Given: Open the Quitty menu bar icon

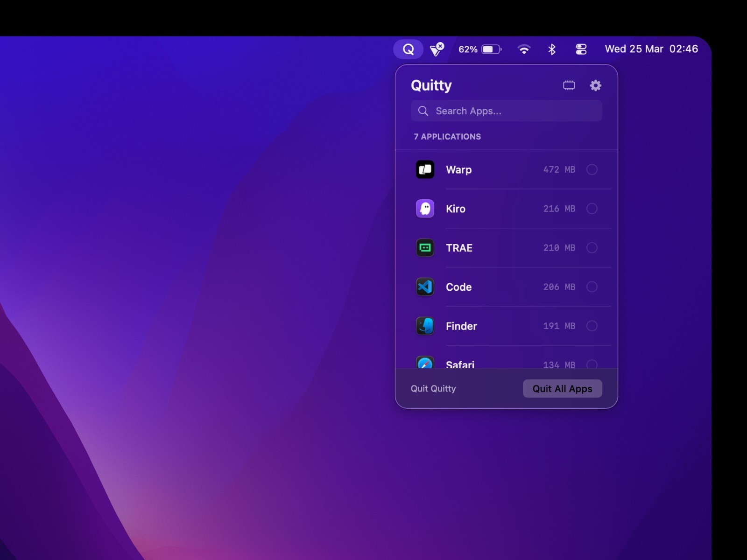Looking at the screenshot, I should coord(408,49).
